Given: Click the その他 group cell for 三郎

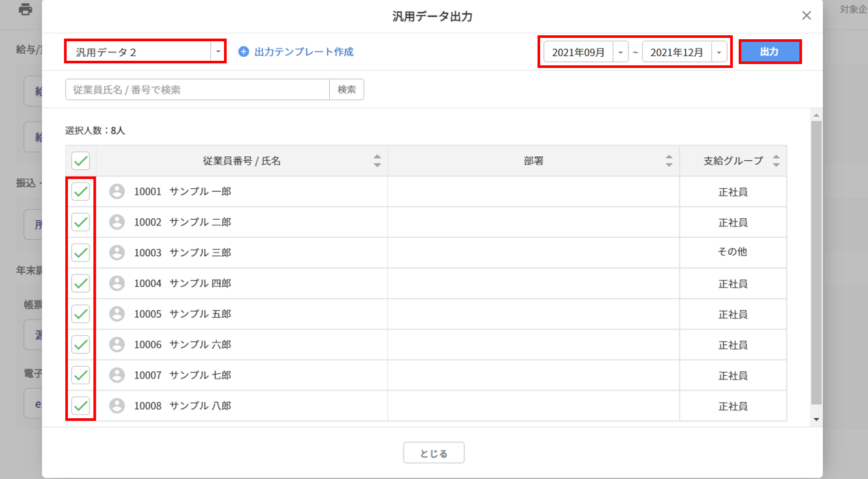Looking at the screenshot, I should coord(733,252).
